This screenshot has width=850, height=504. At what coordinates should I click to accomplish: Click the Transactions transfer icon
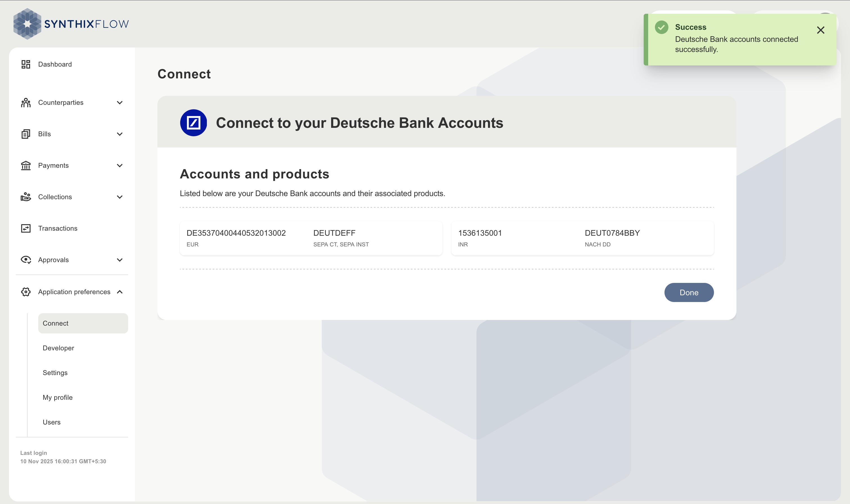point(26,228)
